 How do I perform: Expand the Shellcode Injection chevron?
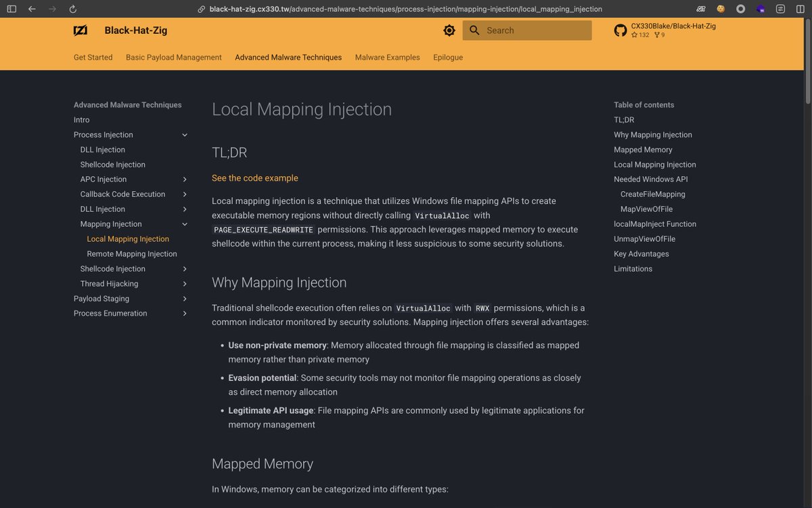pos(185,269)
